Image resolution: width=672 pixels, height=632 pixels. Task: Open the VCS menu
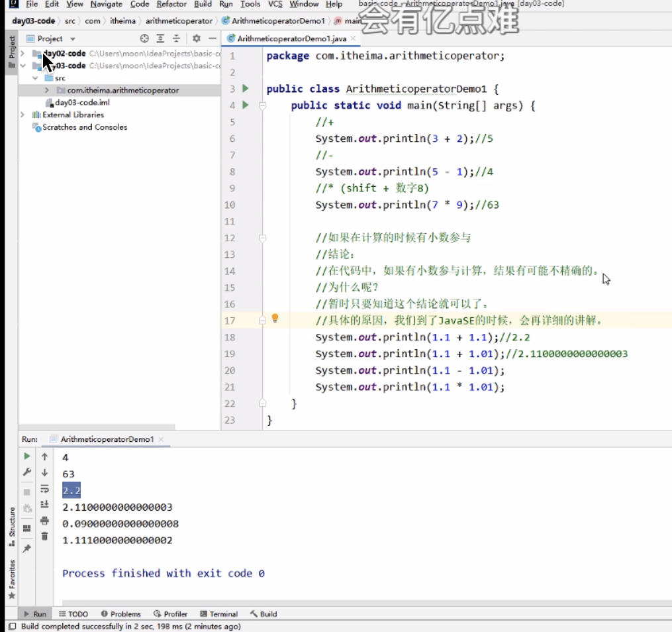[x=275, y=4]
